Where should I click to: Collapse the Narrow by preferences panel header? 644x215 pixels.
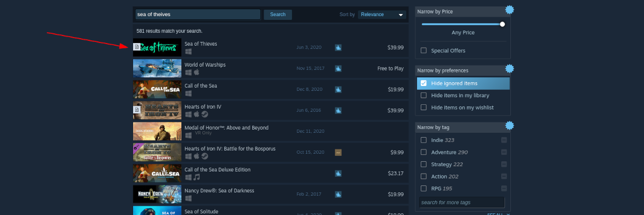463,70
